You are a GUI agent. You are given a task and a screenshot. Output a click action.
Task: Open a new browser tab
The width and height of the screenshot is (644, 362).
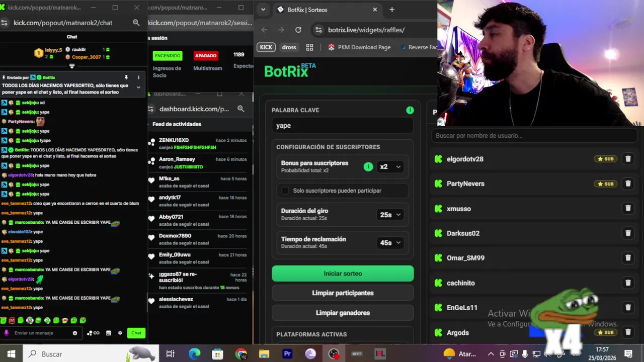point(392,10)
